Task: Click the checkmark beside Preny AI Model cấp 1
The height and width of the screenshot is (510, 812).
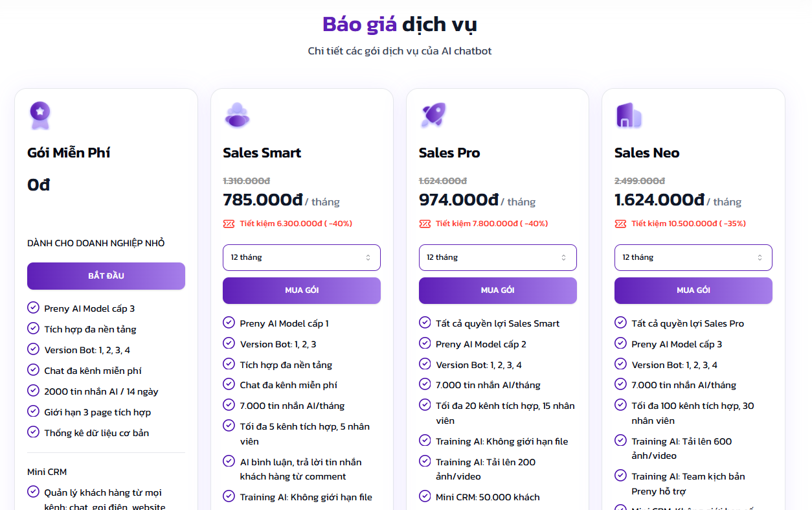Action: point(229,322)
